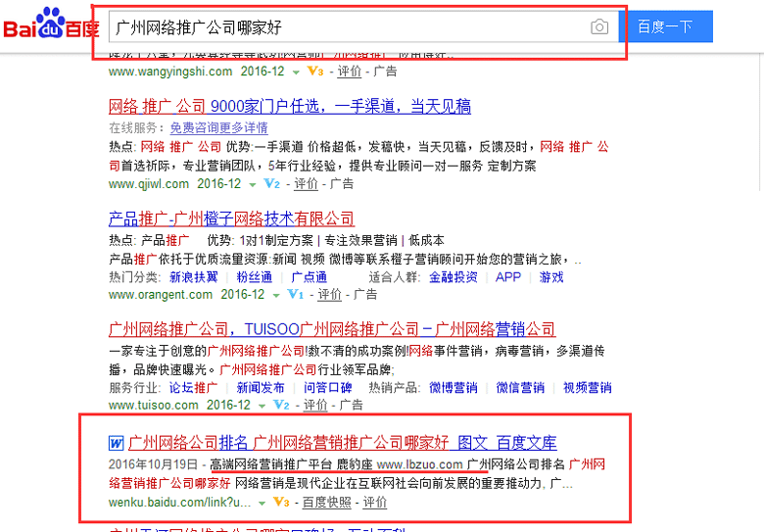This screenshot has height=532, width=764.
Task: Click the www.tuisoo.com URL text
Action: [154, 406]
